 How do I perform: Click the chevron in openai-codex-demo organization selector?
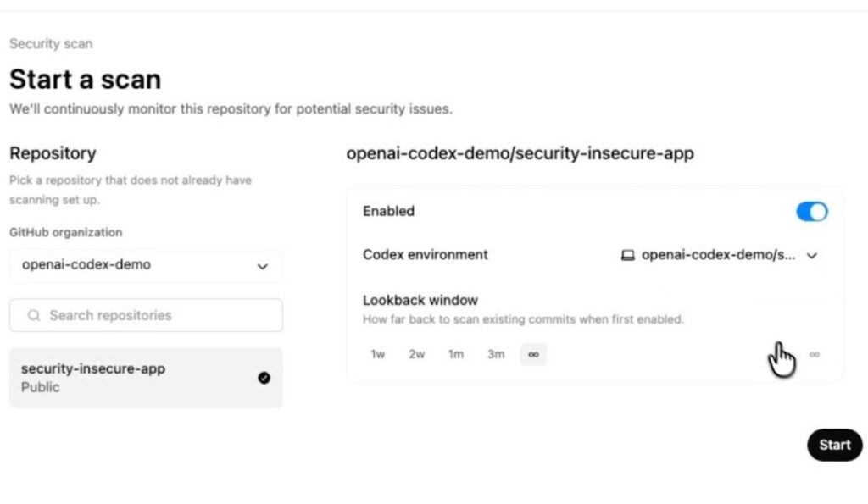point(263,266)
